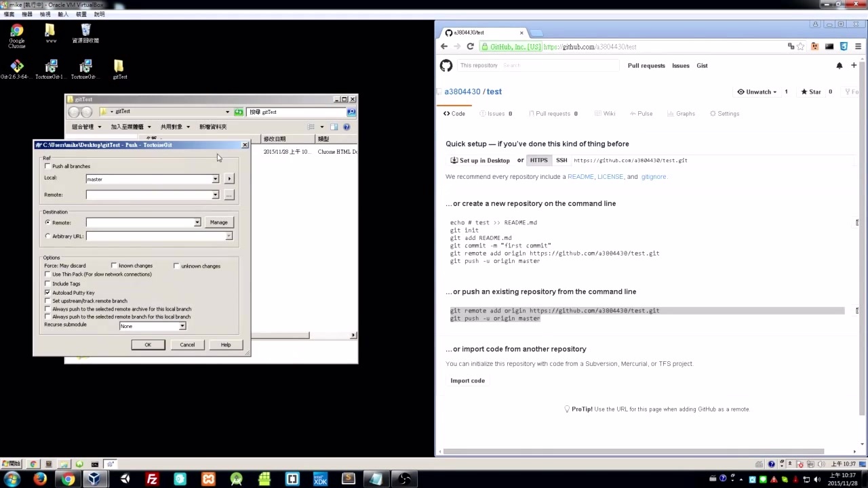Open the Recurse submodule dropdown

coord(182,326)
